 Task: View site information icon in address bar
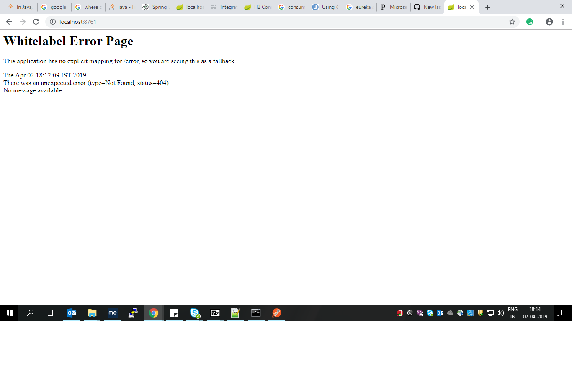pos(53,22)
